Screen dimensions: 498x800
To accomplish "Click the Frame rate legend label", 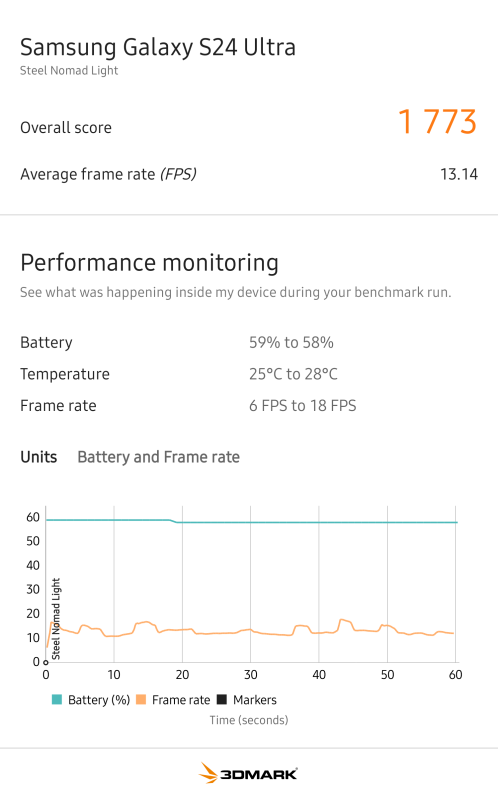I will [x=181, y=700].
